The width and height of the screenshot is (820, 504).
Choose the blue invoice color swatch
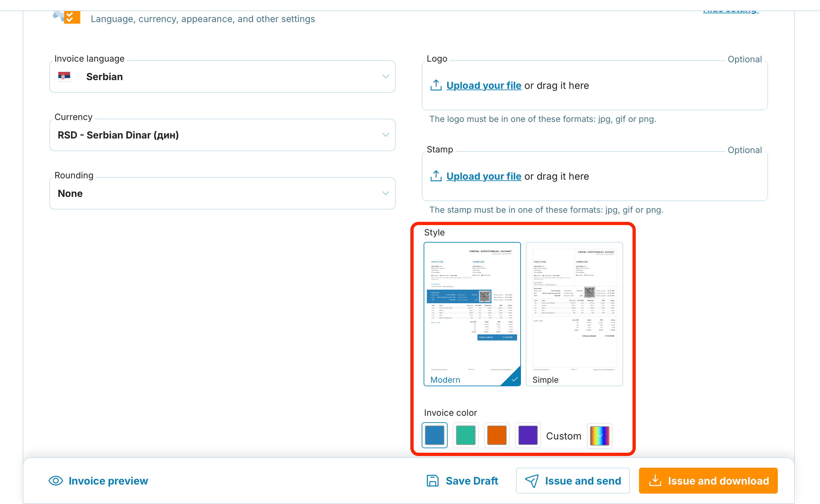pos(434,435)
